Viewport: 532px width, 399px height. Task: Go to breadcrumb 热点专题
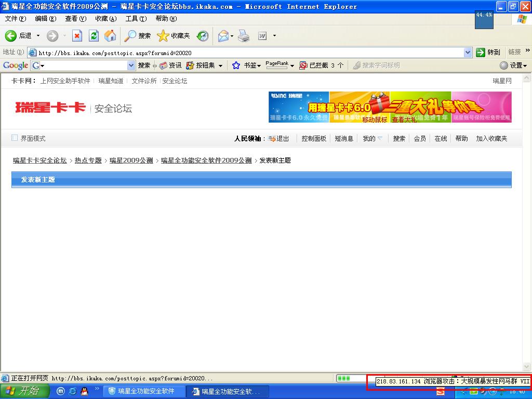(x=88, y=161)
